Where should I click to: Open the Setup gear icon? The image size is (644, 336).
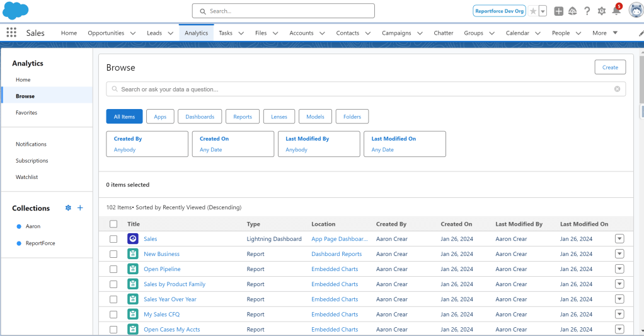point(601,11)
